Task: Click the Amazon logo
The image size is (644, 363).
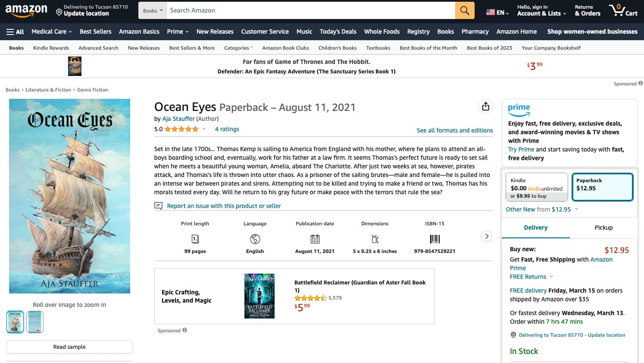Action: (26, 10)
